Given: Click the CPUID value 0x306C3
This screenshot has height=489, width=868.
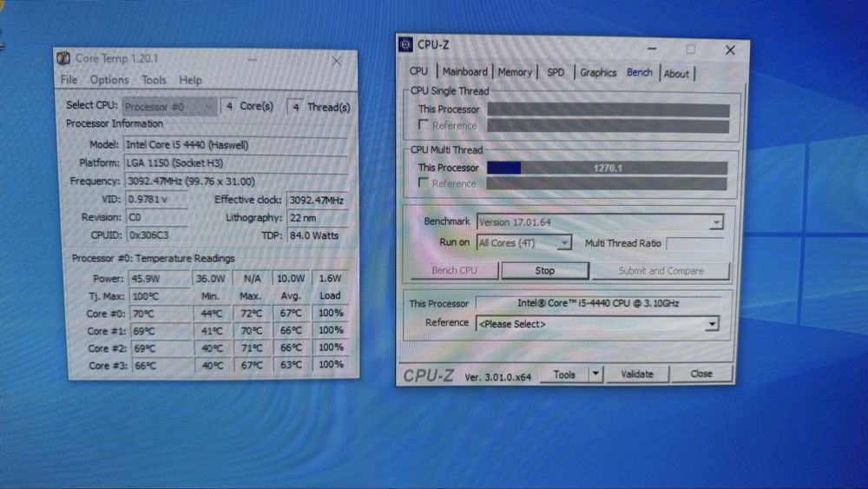Looking at the screenshot, I should click(158, 235).
